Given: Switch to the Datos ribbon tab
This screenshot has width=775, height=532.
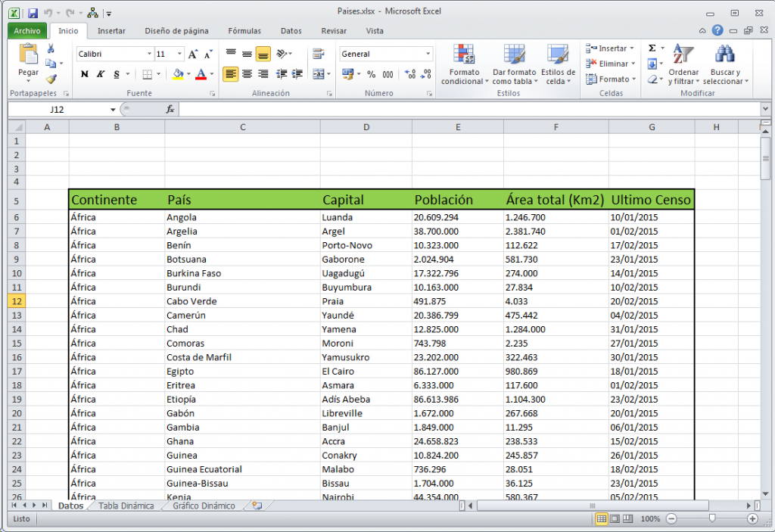Looking at the screenshot, I should (291, 31).
